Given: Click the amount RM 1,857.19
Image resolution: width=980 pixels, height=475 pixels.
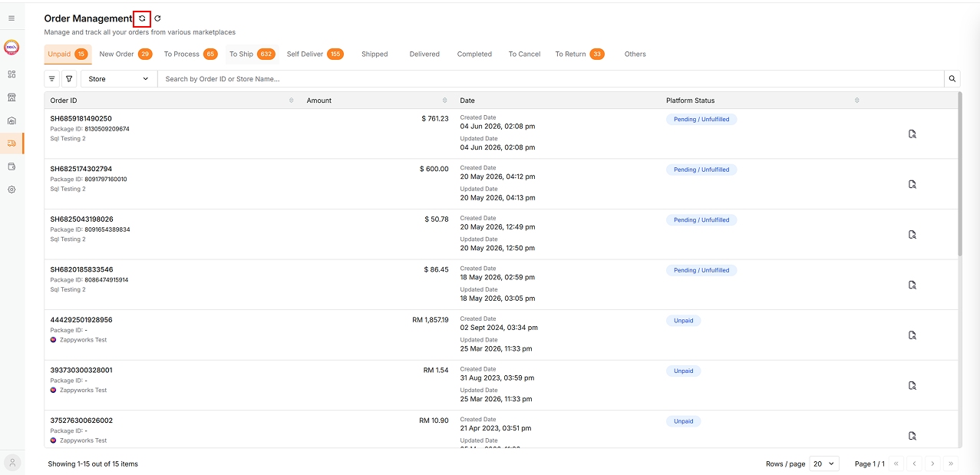Looking at the screenshot, I should pyautogui.click(x=431, y=320).
